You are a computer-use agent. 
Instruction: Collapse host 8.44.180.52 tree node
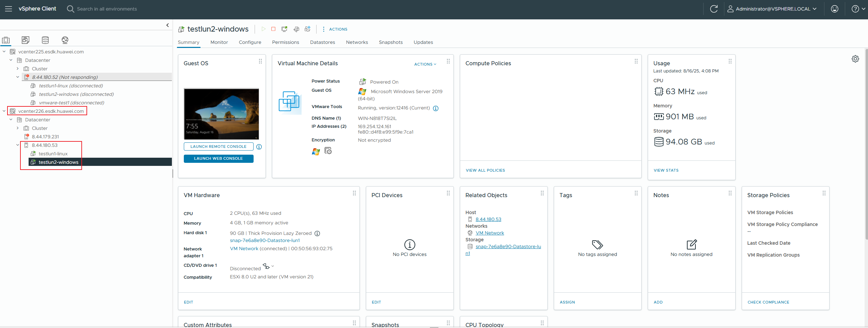tap(18, 77)
